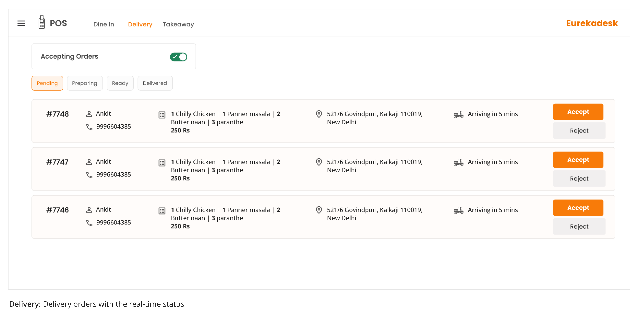Accept order #7748

578,112
